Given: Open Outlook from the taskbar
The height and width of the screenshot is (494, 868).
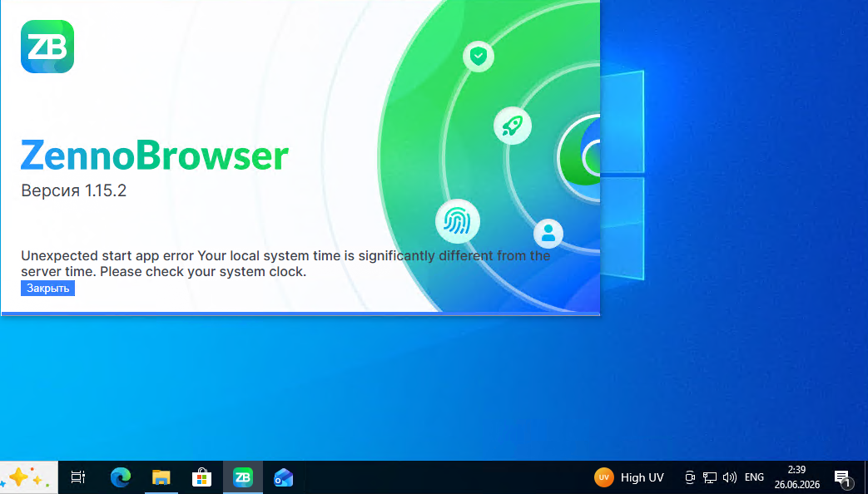Looking at the screenshot, I should tap(284, 477).
